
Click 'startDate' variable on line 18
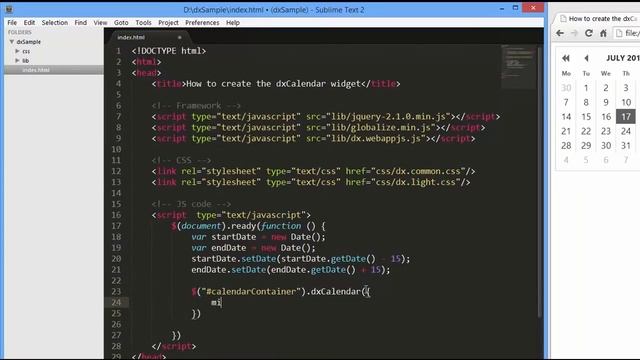click(233, 237)
